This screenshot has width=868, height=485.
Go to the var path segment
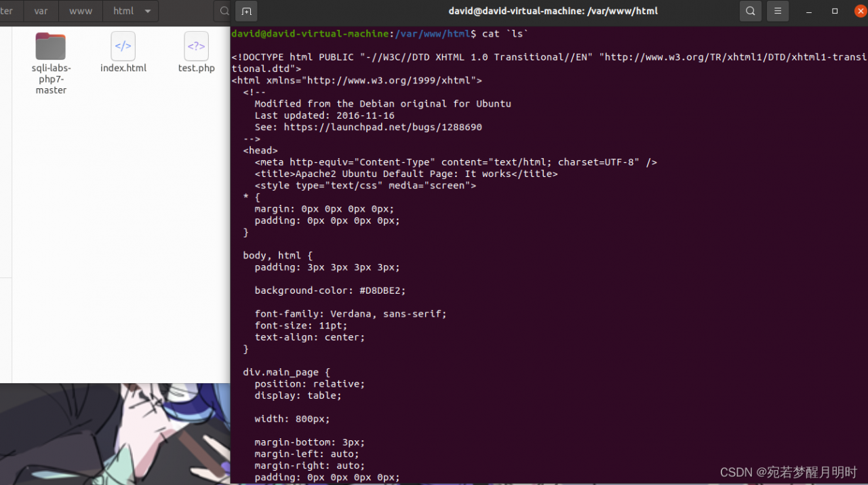pos(41,11)
